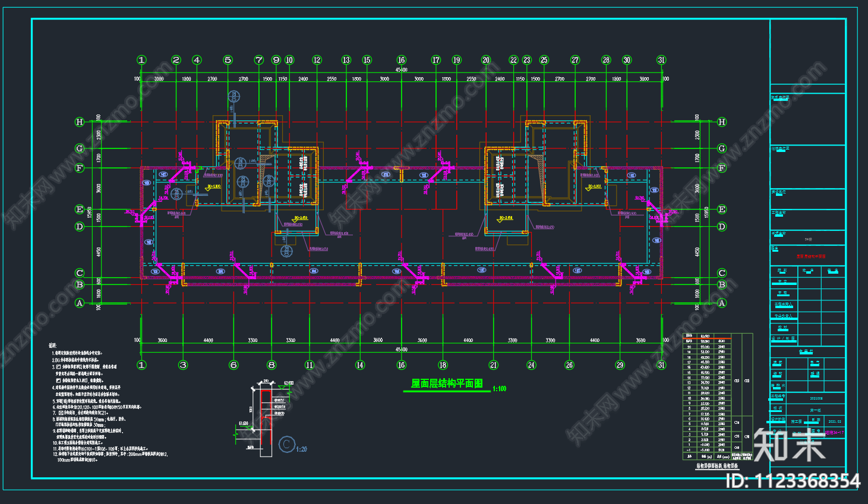Select the 1:20 scale label near detail C
This screenshot has height=504, width=868.
(x=302, y=449)
